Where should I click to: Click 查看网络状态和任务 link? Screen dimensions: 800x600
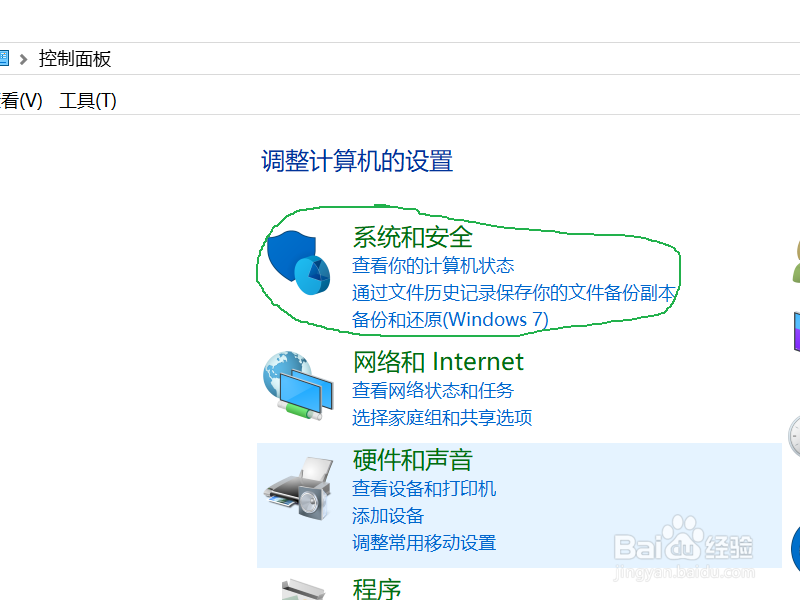point(433,390)
